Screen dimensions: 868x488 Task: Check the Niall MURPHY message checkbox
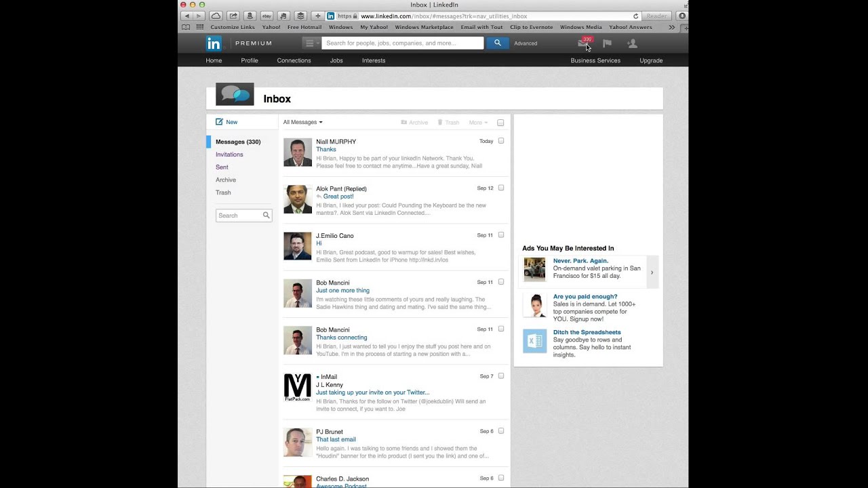click(501, 141)
